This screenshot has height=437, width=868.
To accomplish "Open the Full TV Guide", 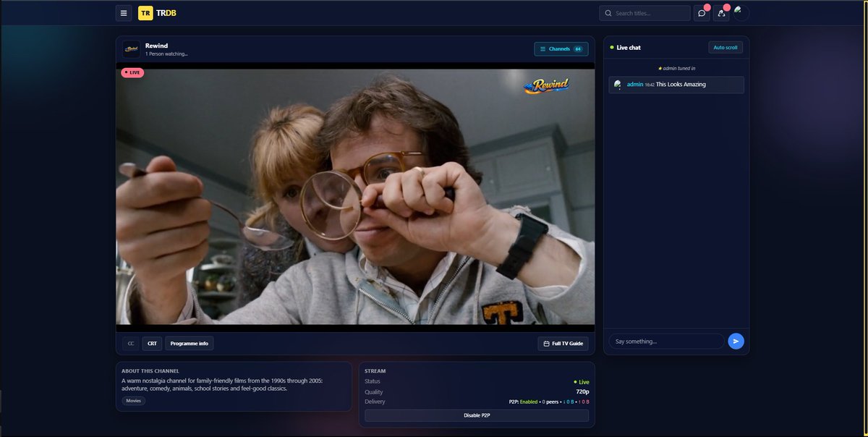I will [563, 343].
